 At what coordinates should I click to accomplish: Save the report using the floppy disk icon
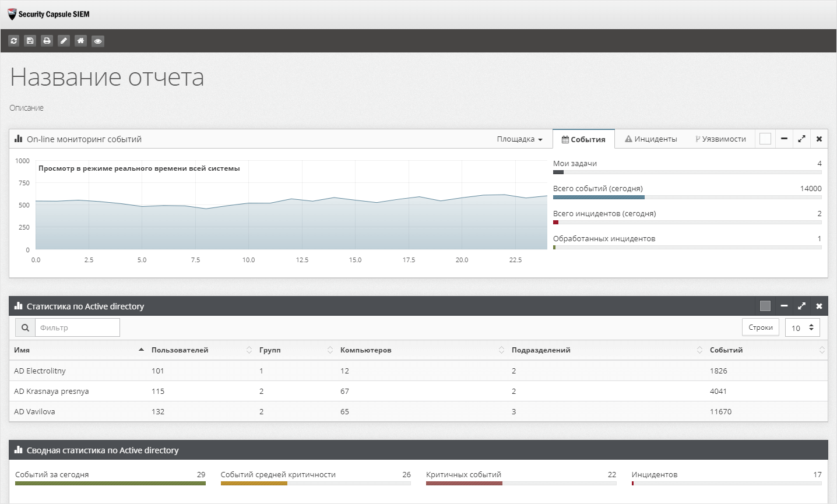click(x=30, y=41)
